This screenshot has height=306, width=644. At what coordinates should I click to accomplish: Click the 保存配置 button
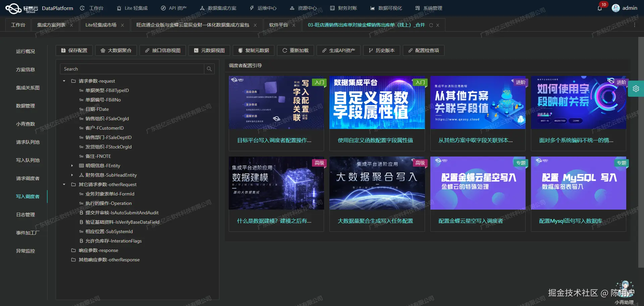coord(74,50)
